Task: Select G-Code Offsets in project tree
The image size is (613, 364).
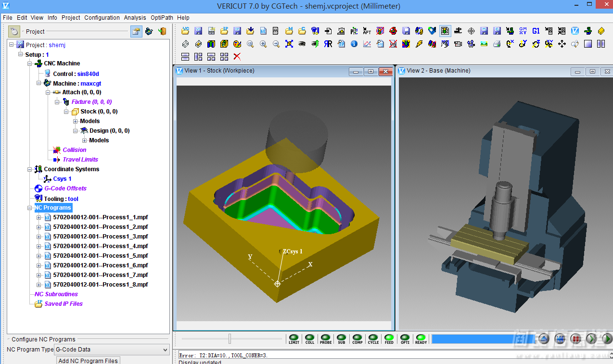Action: point(65,188)
